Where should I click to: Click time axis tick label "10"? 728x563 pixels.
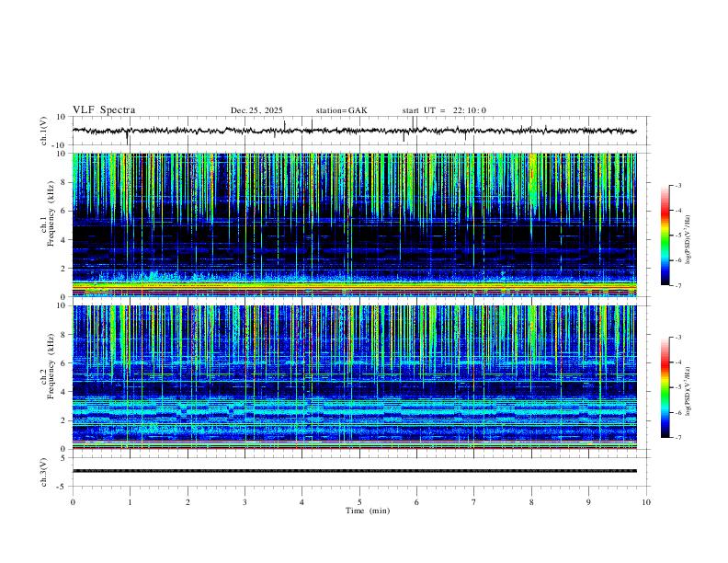tap(646, 502)
